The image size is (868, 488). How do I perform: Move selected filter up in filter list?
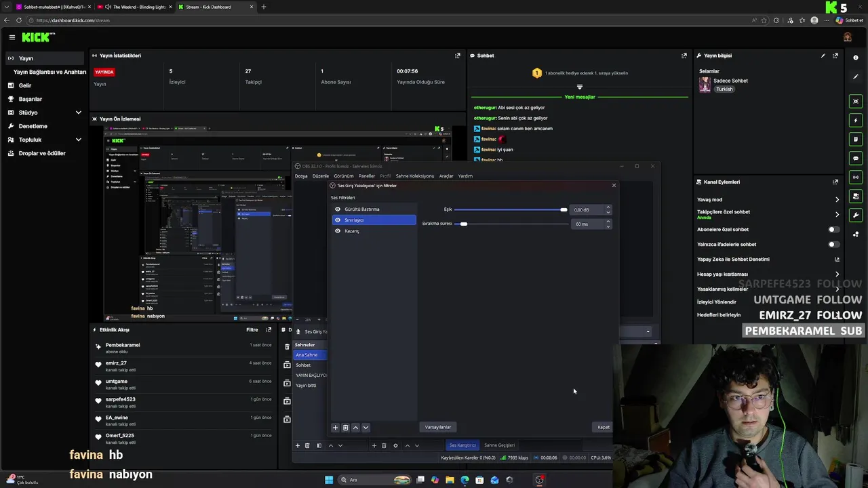click(355, 428)
